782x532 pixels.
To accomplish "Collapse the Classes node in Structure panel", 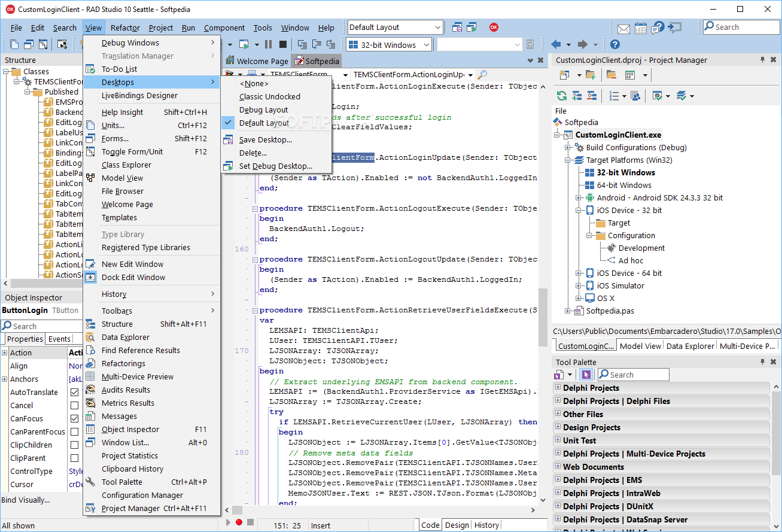I will coord(5,72).
